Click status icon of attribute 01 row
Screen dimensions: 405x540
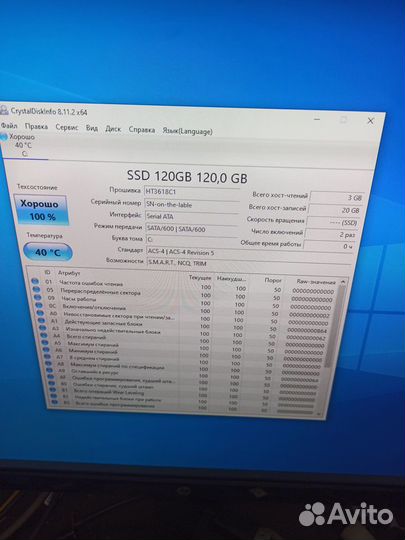[x=35, y=281]
